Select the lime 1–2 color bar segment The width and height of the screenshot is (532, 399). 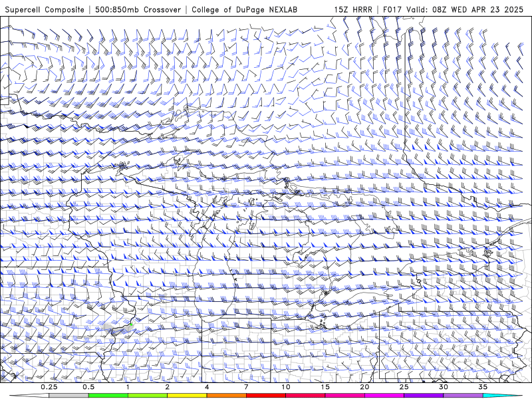pyautogui.click(x=148, y=396)
